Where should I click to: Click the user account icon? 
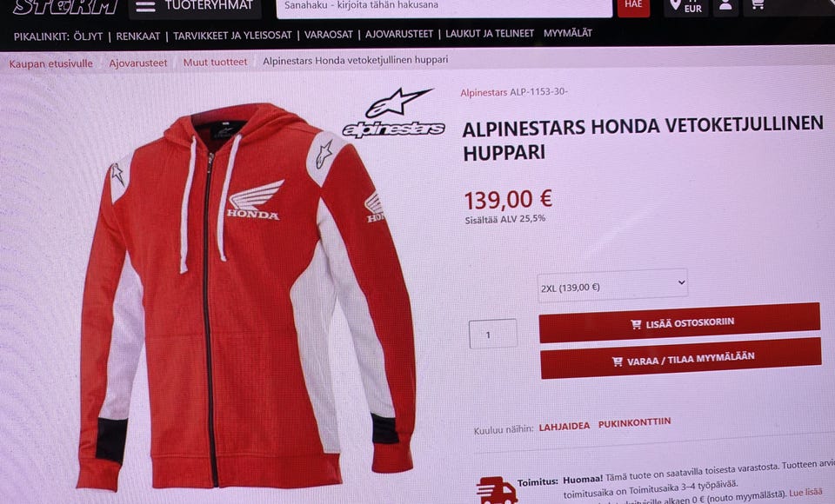(725, 6)
